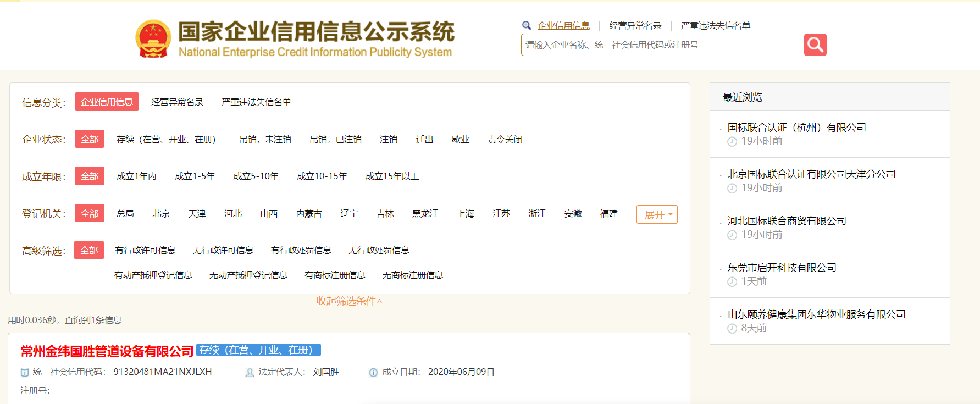Filter by 无行政许可信息
This screenshot has width=980, height=404.
coord(223,250)
